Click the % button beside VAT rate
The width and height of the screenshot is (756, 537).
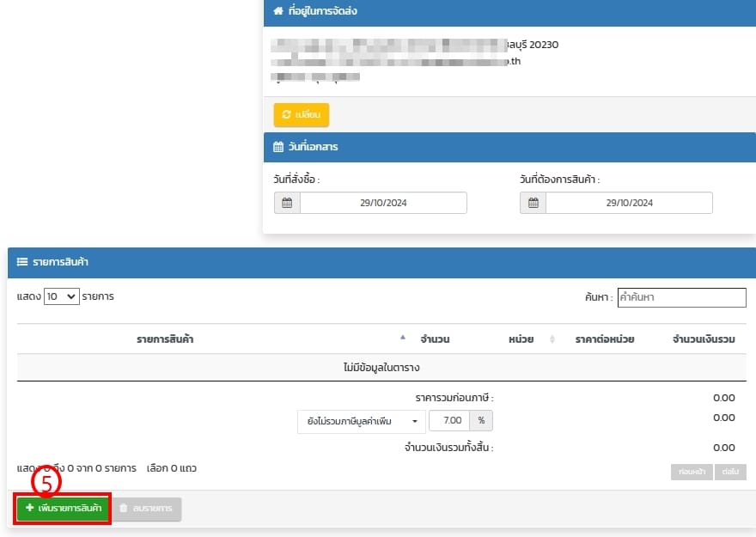click(x=482, y=421)
